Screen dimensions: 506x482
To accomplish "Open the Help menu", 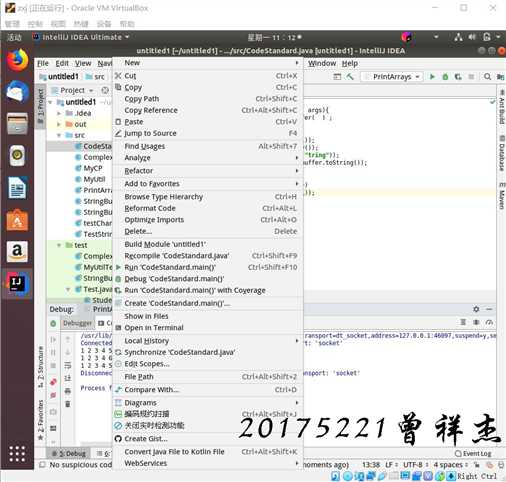I will click(x=350, y=63).
